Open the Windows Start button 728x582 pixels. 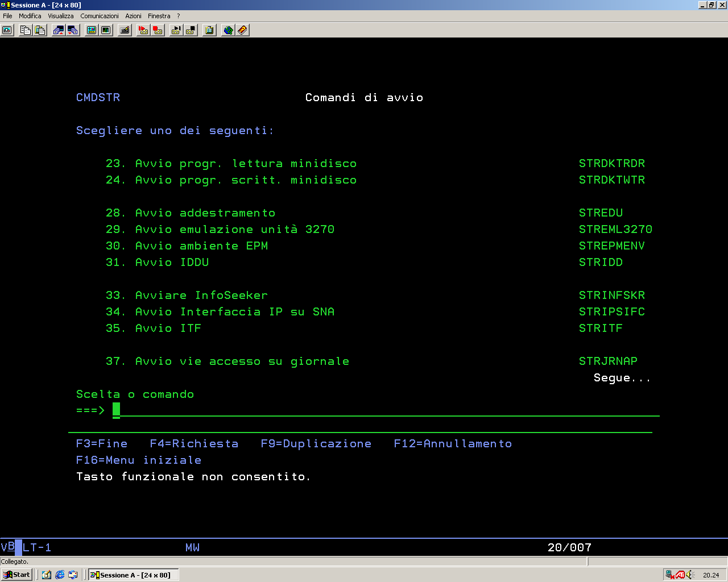pos(16,575)
